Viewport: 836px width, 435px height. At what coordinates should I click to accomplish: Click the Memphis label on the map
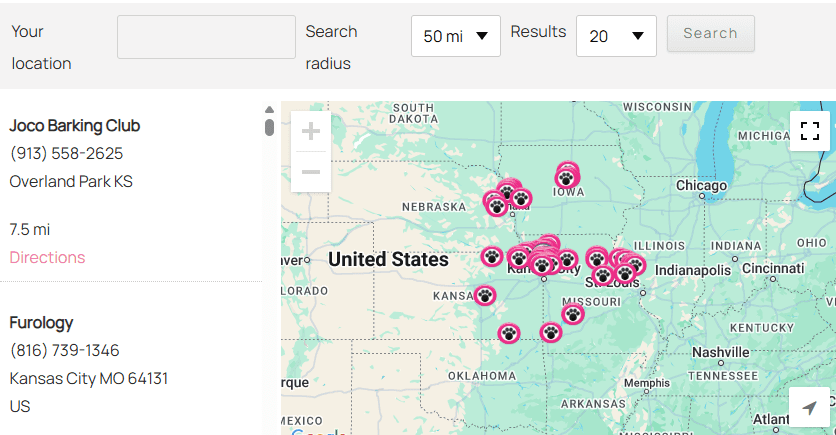pos(647,383)
